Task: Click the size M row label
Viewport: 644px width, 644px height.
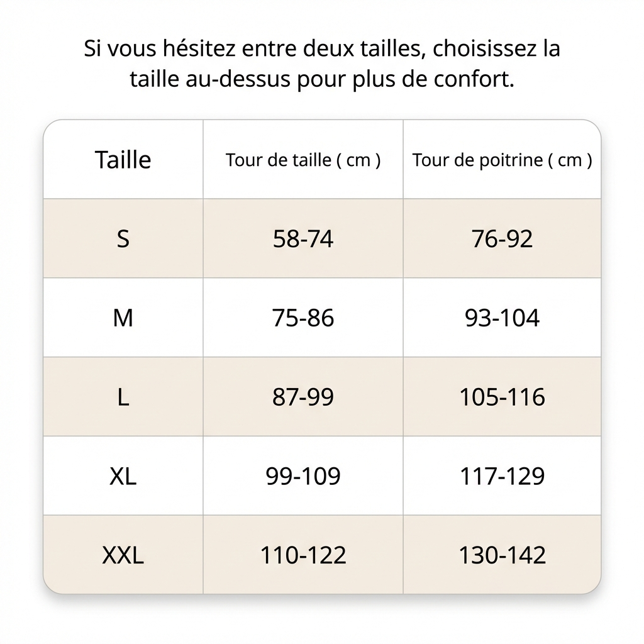Action: coord(123,318)
